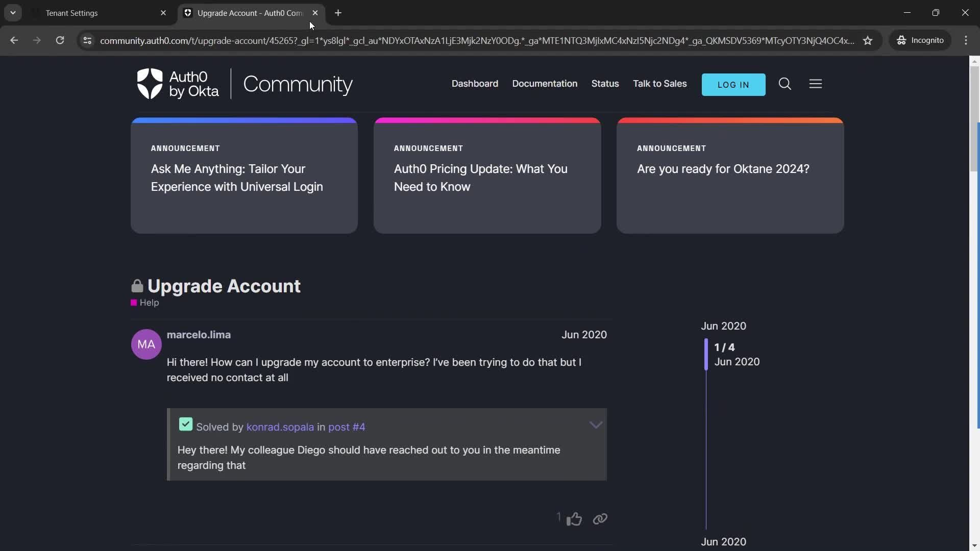Click the MA user avatar
This screenshot has width=980, height=551.
point(146,344)
